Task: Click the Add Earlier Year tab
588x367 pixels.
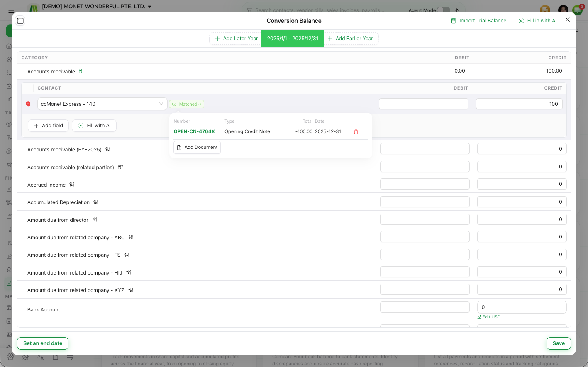Action: pos(351,39)
